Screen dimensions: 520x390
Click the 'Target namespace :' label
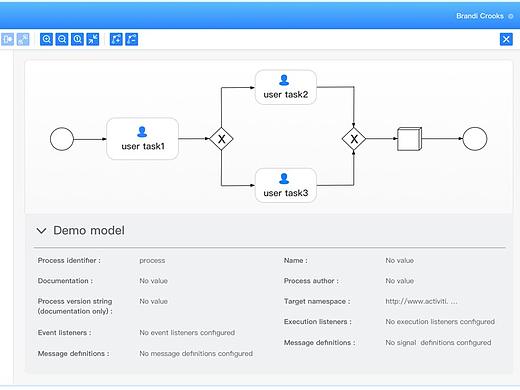point(317,301)
